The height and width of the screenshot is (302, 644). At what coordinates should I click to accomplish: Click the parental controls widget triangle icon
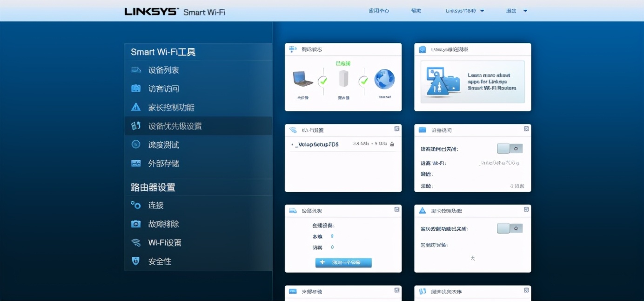(423, 211)
